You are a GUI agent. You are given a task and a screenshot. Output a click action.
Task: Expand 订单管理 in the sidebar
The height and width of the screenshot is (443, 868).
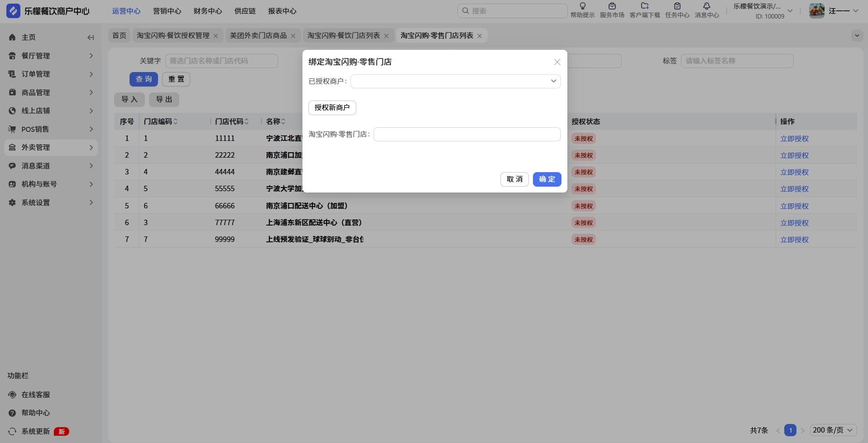[x=51, y=74]
